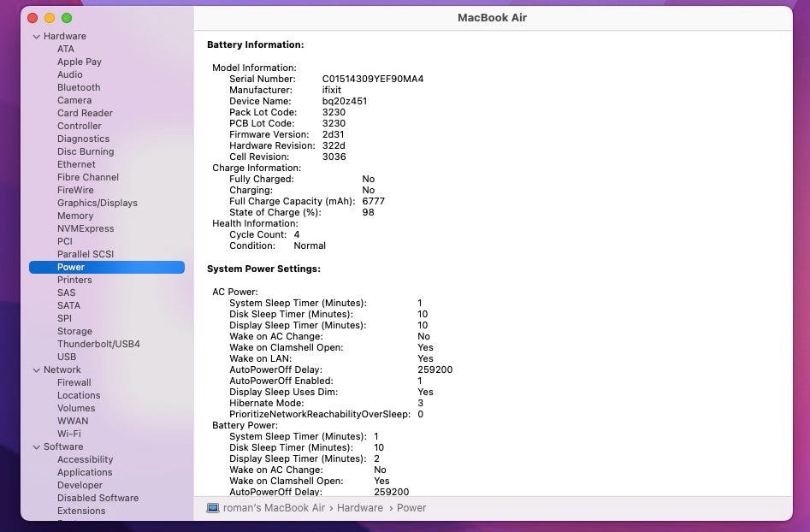Show Volumes under Network
This screenshot has height=532, width=810.
[x=76, y=408]
